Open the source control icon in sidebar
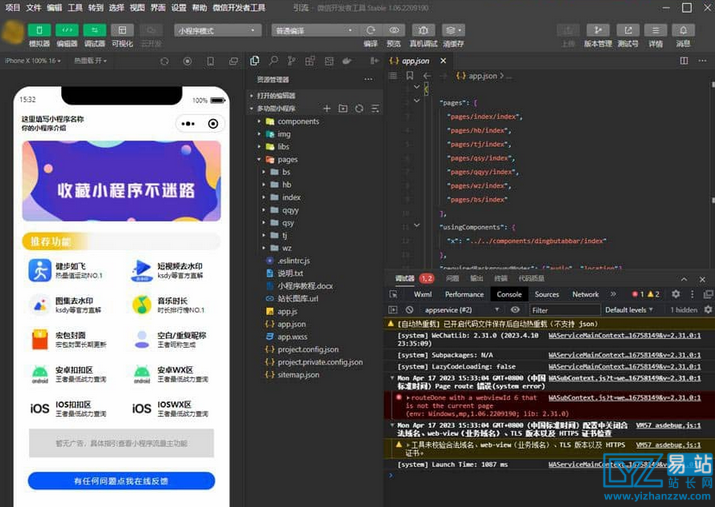The width and height of the screenshot is (715, 507). point(296,61)
